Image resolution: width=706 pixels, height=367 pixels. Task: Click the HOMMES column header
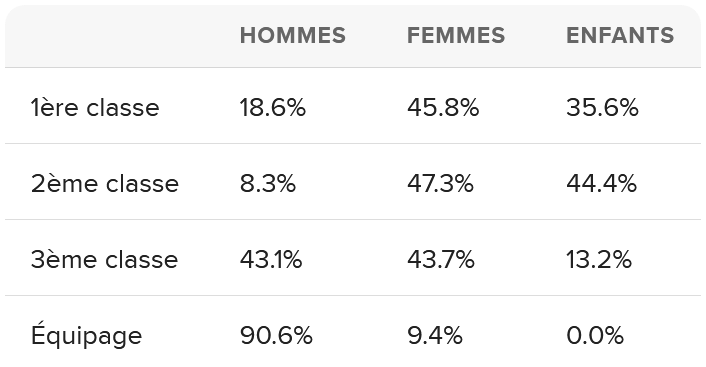293,36
